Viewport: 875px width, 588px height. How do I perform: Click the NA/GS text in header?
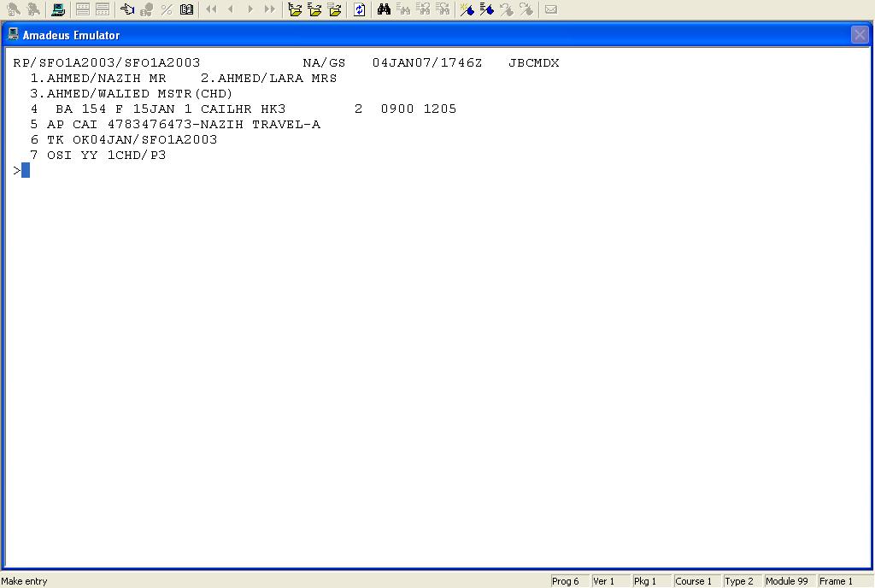324,62
